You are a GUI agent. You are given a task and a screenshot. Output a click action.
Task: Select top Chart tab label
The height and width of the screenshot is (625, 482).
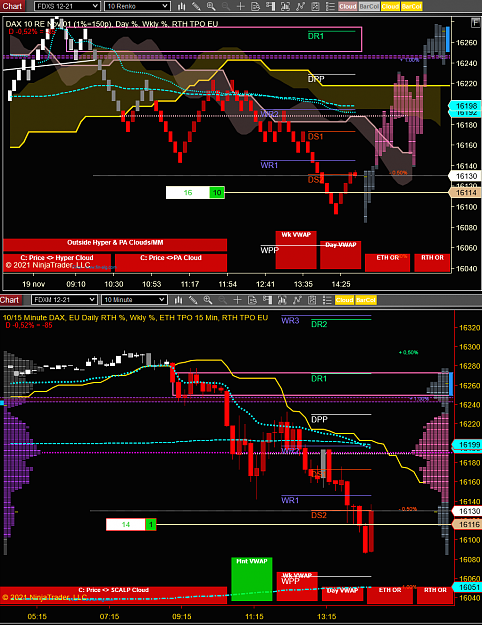pos(12,6)
